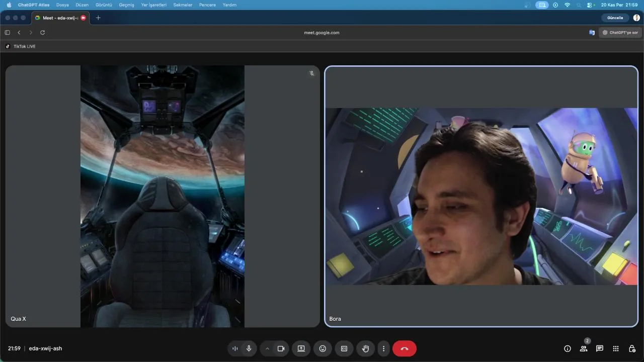Open the ChatGPT Atlas app menu

[x=34, y=5]
